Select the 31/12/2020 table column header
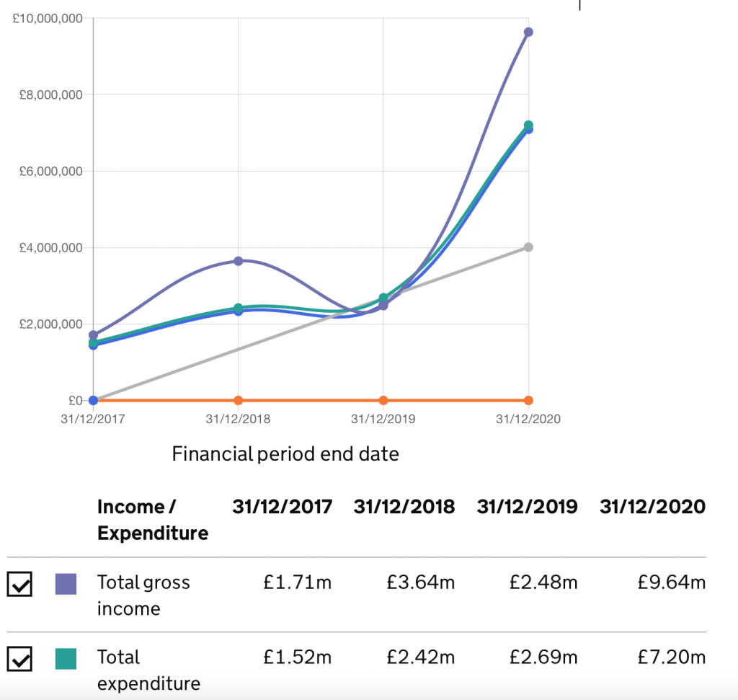The width and height of the screenshot is (738, 700). point(652,507)
